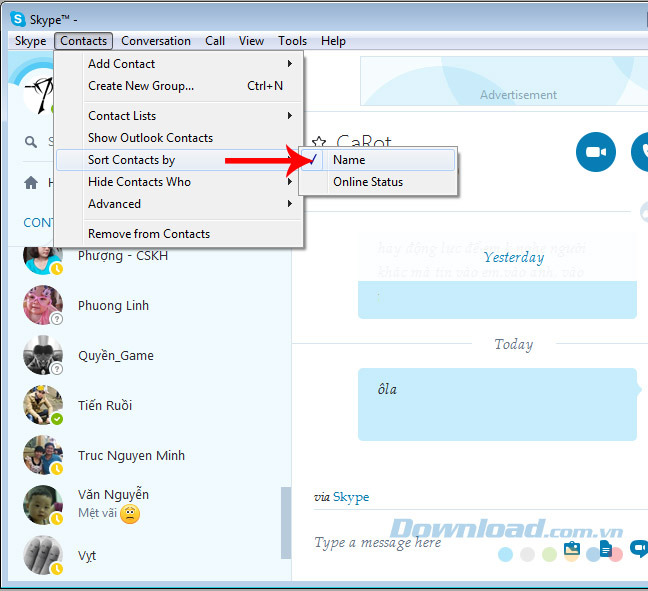The height and width of the screenshot is (591, 648).
Task: Click Tiến Ruồi's green online status badge
Action: point(57,419)
